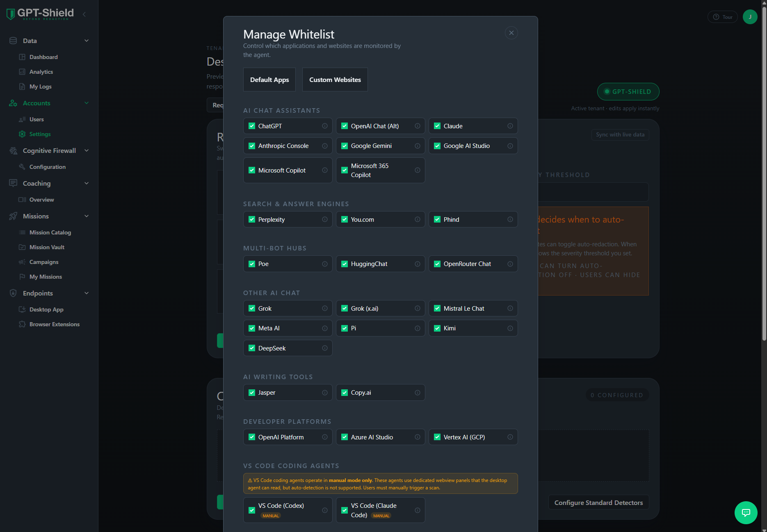Image resolution: width=767 pixels, height=532 pixels.
Task: Click the info icon for VS Code (Codex)
Action: (x=325, y=510)
